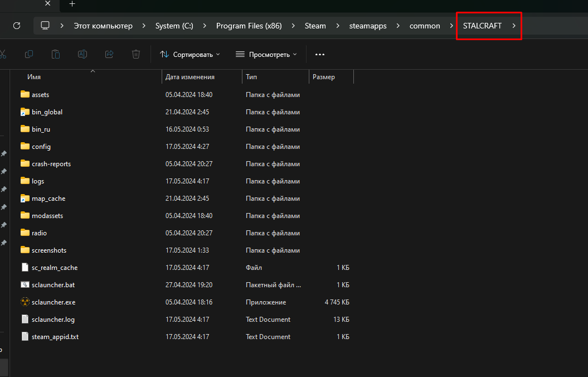Click date 17.05.2024 1:33
Screen dimensions: 588x377
[187, 250]
